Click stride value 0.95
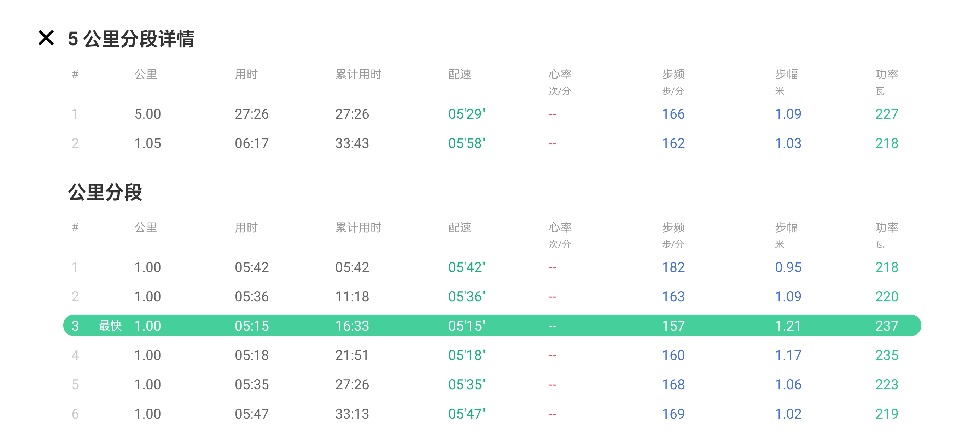Screen dimensions: 980x438 point(788,267)
